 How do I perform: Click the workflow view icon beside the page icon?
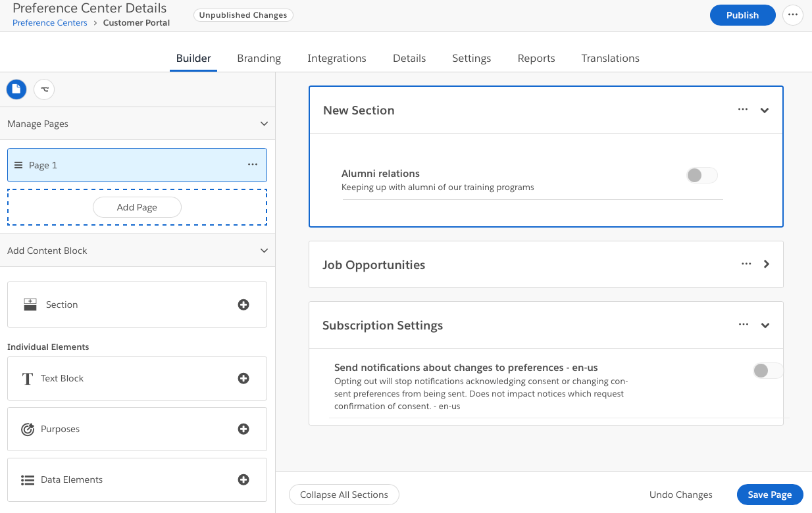pyautogui.click(x=44, y=89)
